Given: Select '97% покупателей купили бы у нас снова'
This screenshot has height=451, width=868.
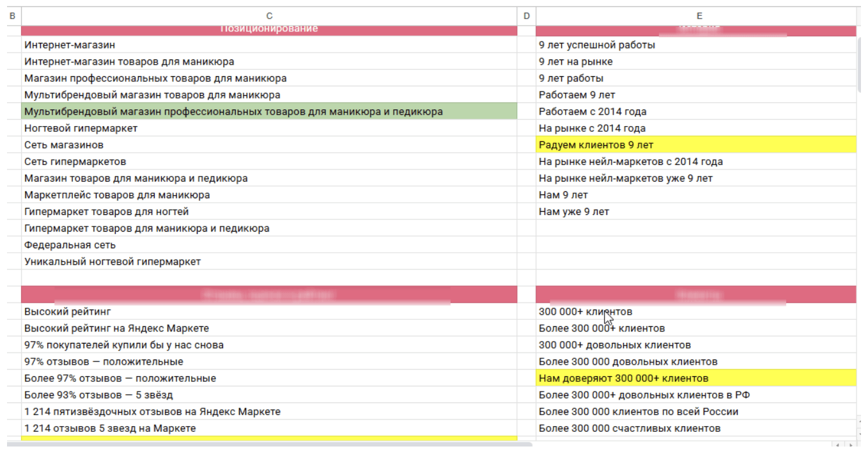Looking at the screenshot, I should pos(269,345).
